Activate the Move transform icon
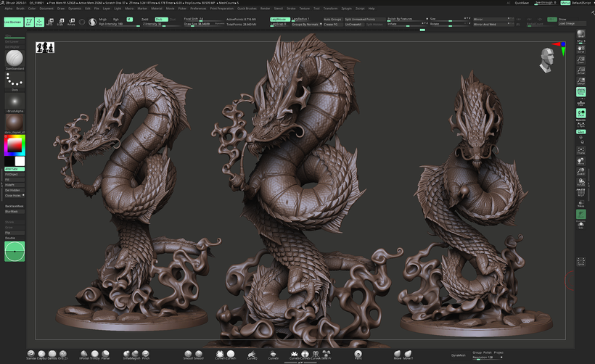This screenshot has width=595, height=364. (x=50, y=22)
